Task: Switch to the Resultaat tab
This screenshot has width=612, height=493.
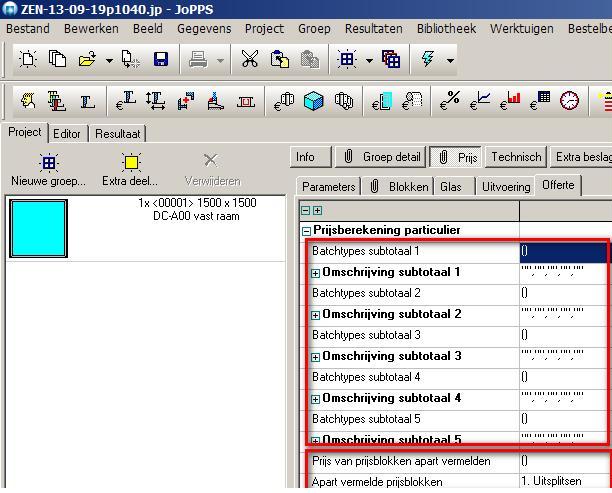Action: click(x=117, y=134)
